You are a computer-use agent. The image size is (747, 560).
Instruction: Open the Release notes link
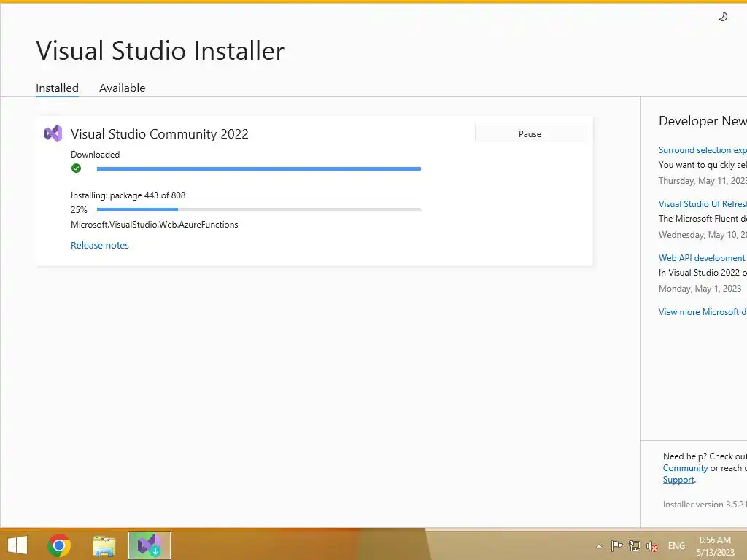(x=99, y=245)
